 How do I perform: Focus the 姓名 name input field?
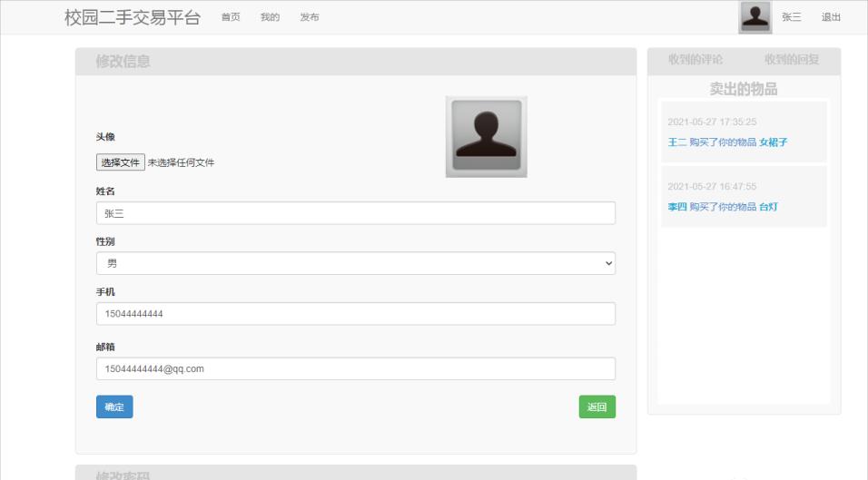click(355, 213)
